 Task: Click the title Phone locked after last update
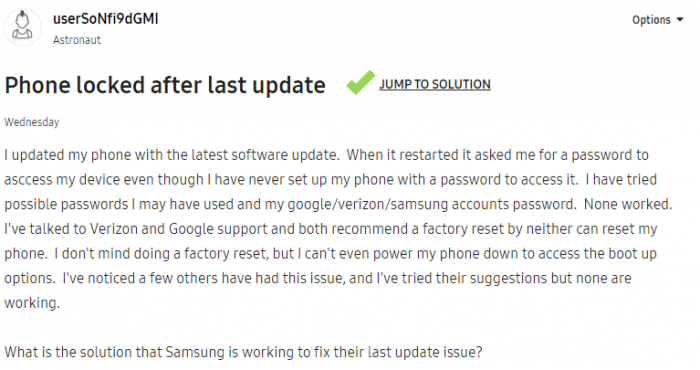[165, 85]
